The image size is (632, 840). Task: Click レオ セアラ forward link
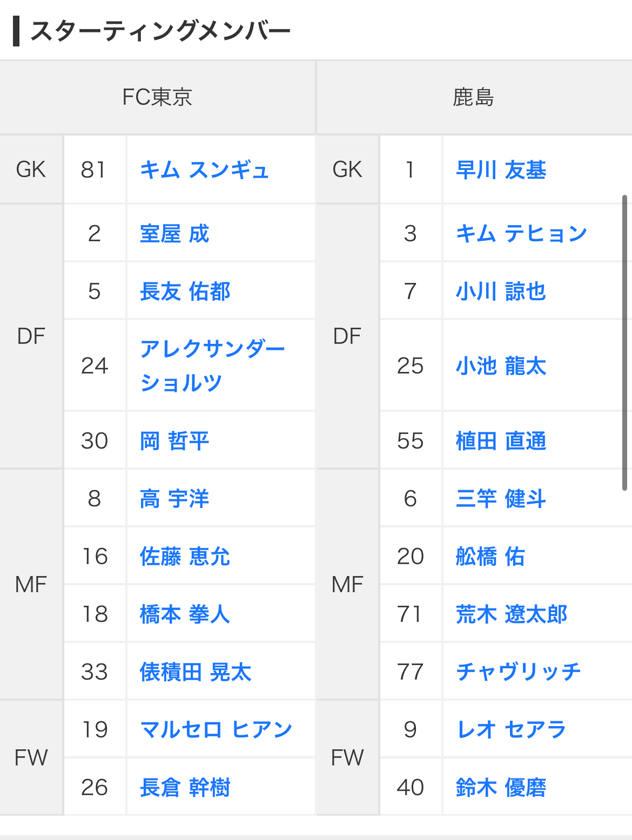pyautogui.click(x=511, y=730)
